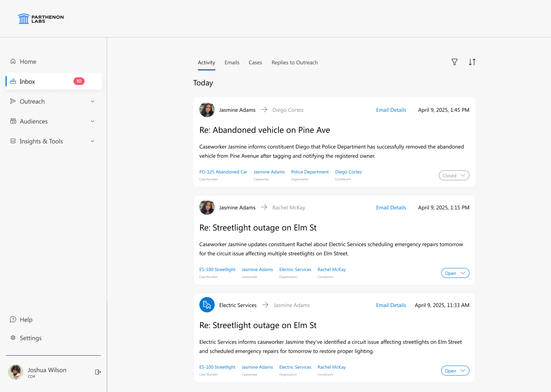Open status dropdown on Jasmine-to-Rachel card
551x392 pixels.
(455, 273)
